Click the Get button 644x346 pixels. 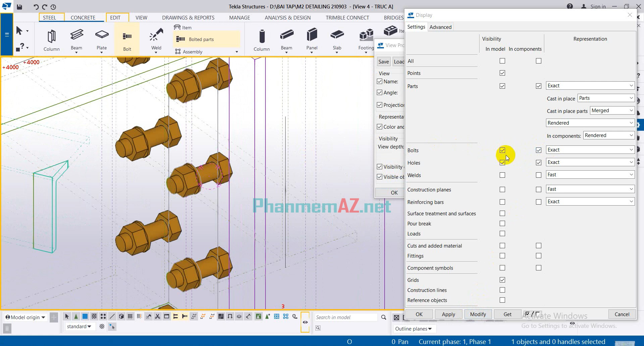click(x=507, y=314)
